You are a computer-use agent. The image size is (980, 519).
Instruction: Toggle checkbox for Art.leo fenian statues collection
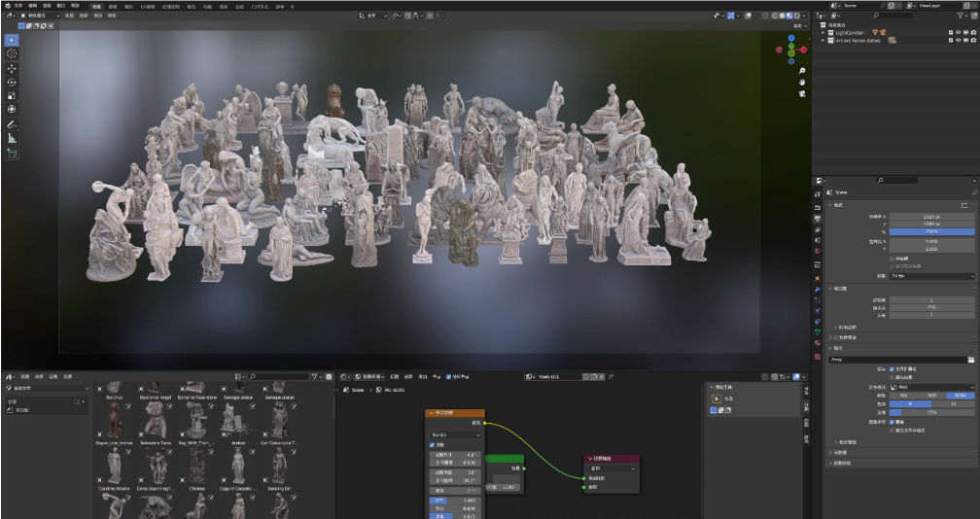(949, 40)
